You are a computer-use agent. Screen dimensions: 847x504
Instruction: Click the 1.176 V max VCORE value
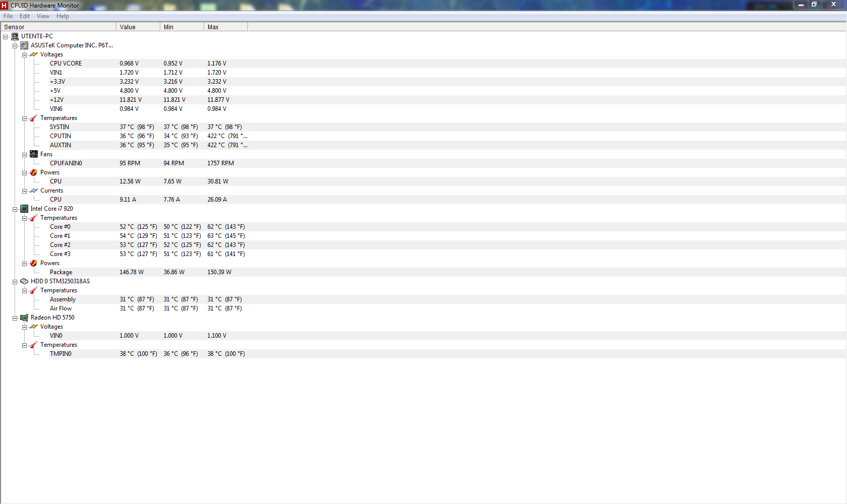tap(217, 64)
